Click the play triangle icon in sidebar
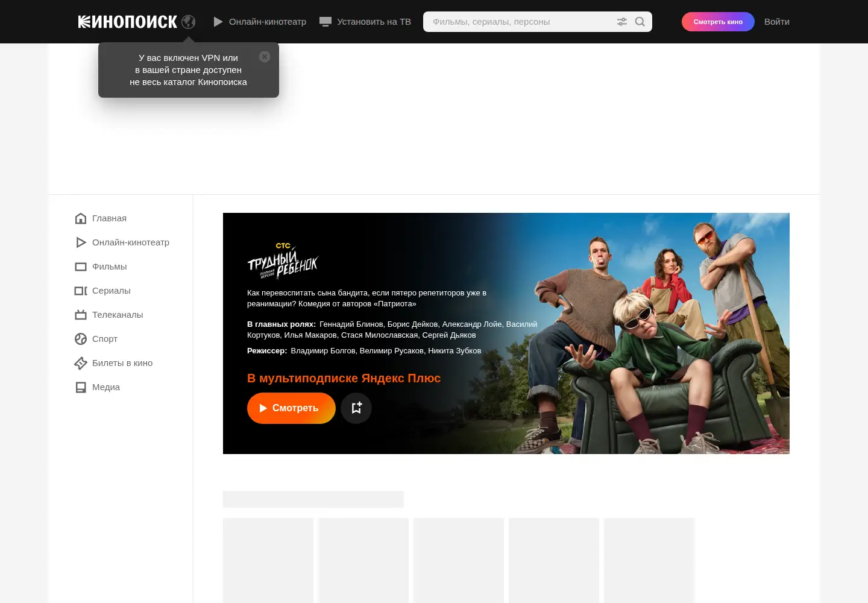The height and width of the screenshot is (603, 868). tap(81, 242)
